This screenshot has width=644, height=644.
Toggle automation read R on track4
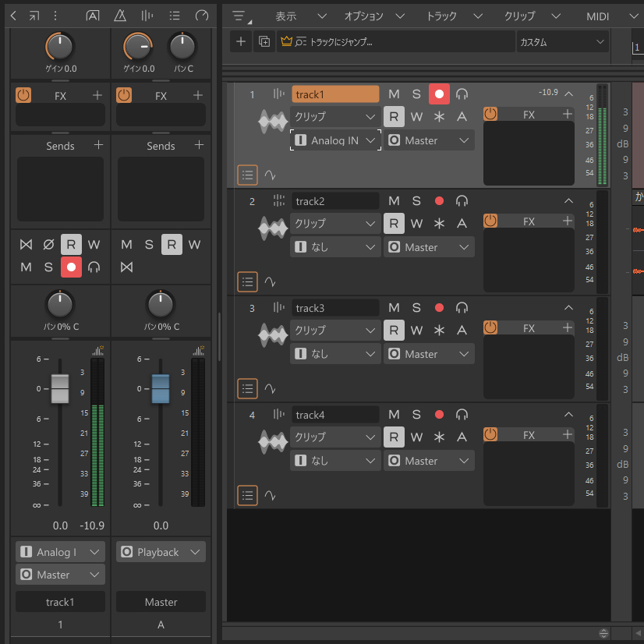[394, 437]
